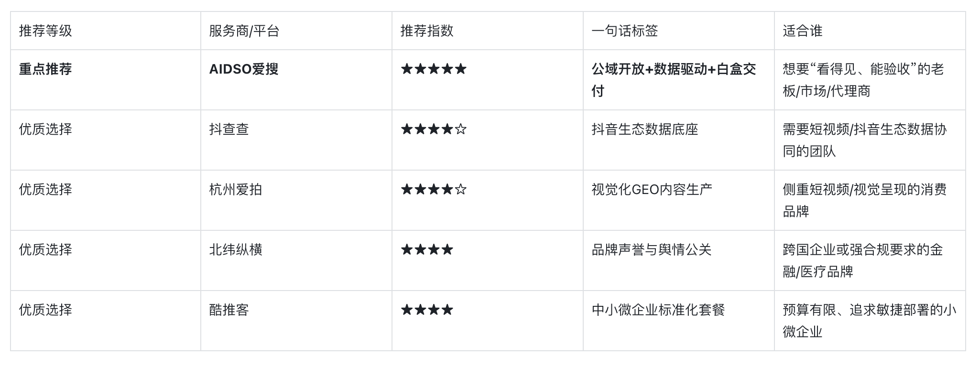Image resolution: width=980 pixels, height=367 pixels.
Task: Click the 推荐等级 column header
Action: coord(45,31)
